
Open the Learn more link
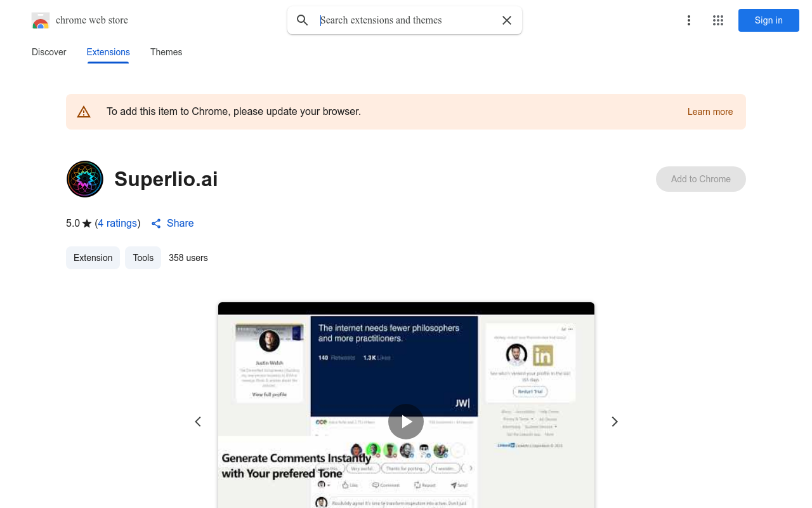[710, 112]
